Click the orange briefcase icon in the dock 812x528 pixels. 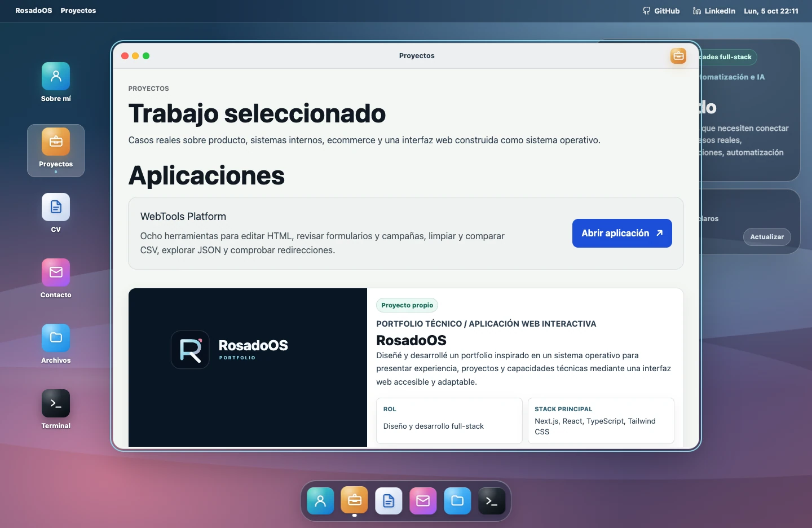(x=354, y=500)
